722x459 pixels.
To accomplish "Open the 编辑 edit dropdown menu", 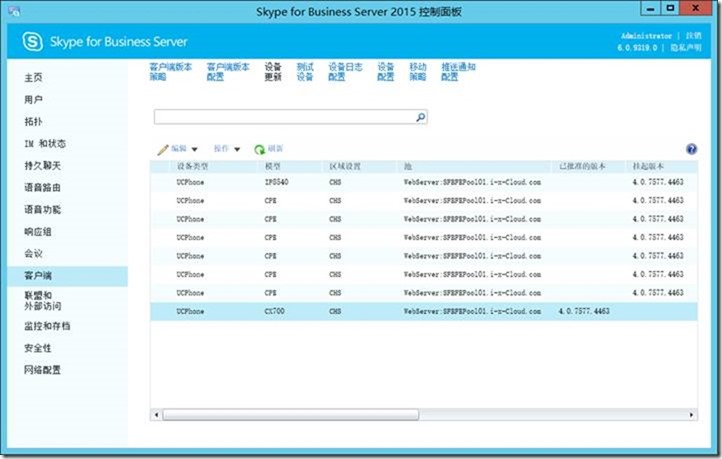I will [177, 149].
